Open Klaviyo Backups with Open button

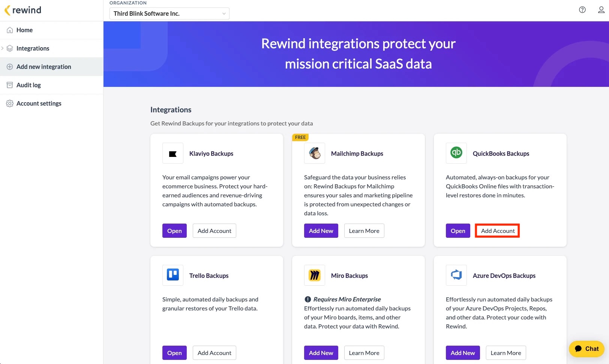(174, 231)
